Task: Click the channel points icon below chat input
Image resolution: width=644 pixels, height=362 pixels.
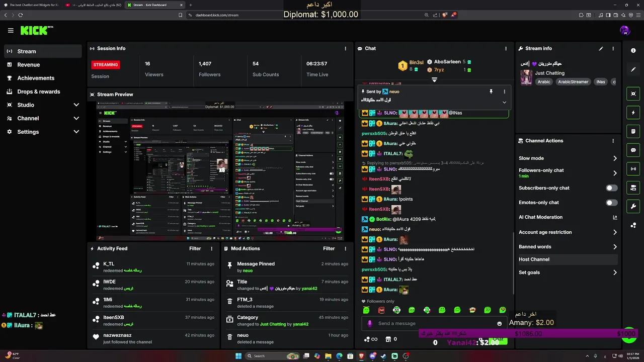Action: pyautogui.click(x=367, y=339)
